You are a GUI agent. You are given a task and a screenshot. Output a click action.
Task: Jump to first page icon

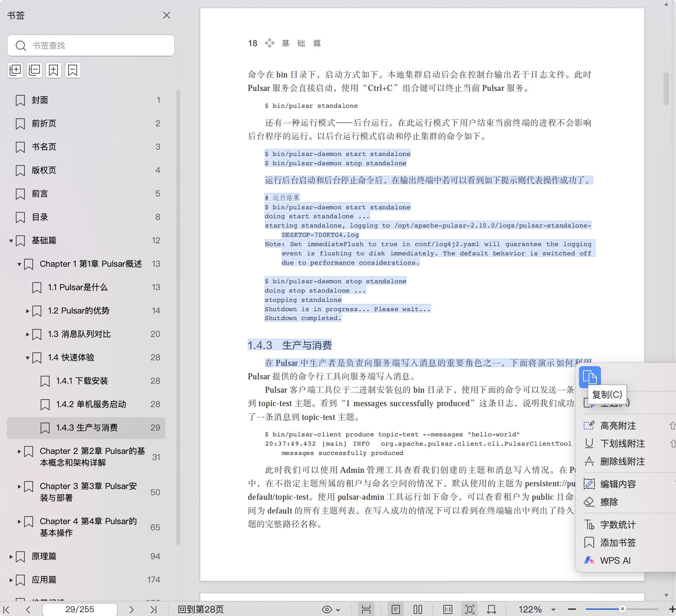pos(6,609)
